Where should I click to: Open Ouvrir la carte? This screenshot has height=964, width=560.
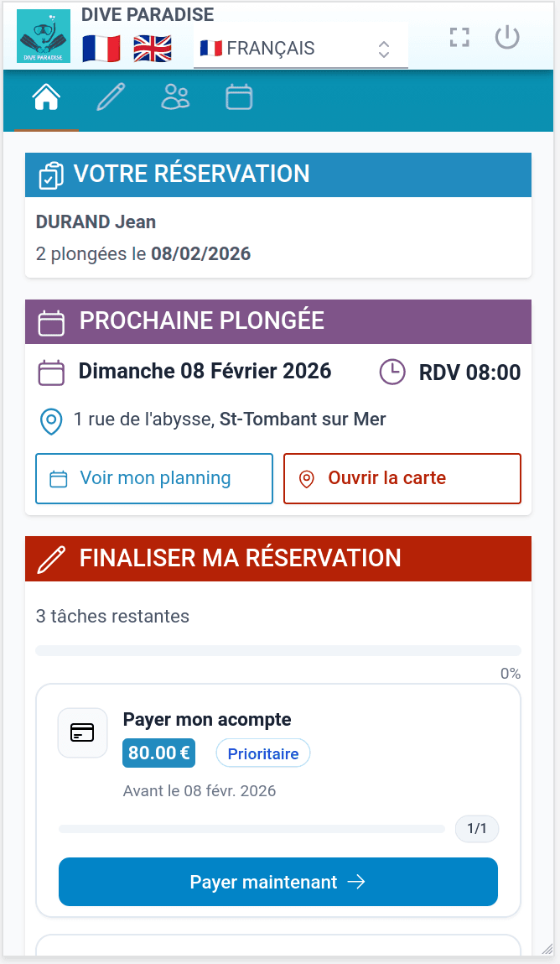(x=402, y=478)
